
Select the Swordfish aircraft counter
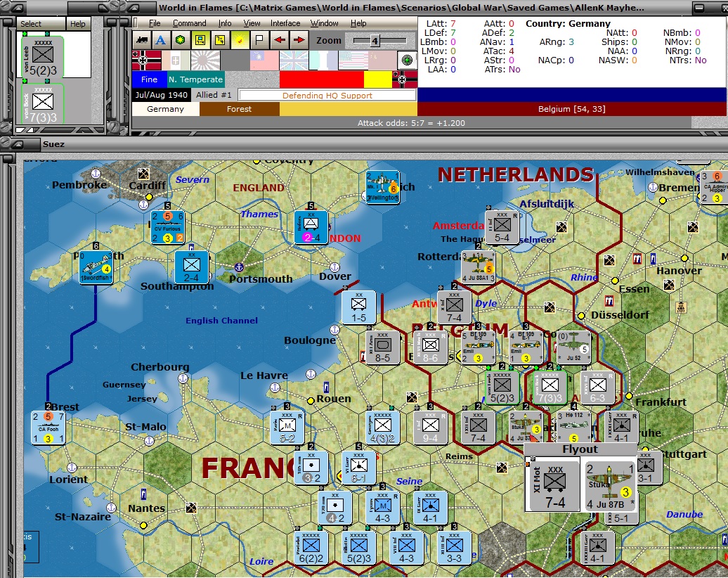click(x=96, y=266)
